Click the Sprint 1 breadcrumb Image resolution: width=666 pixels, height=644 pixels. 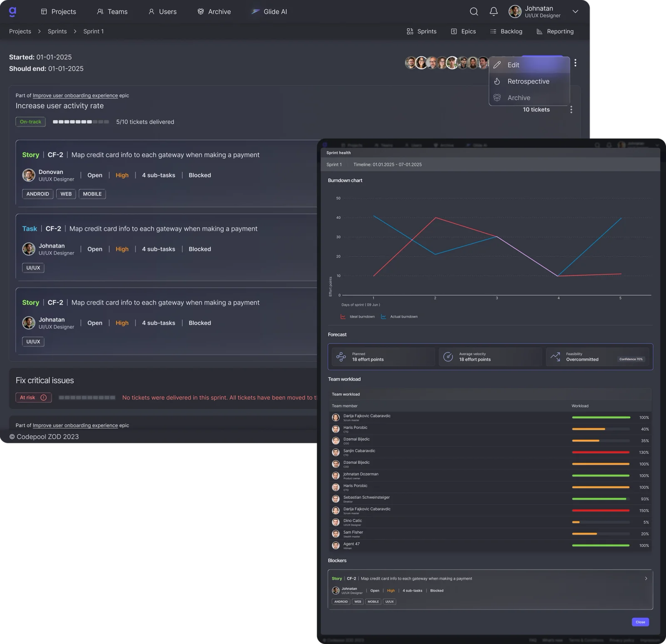click(93, 31)
